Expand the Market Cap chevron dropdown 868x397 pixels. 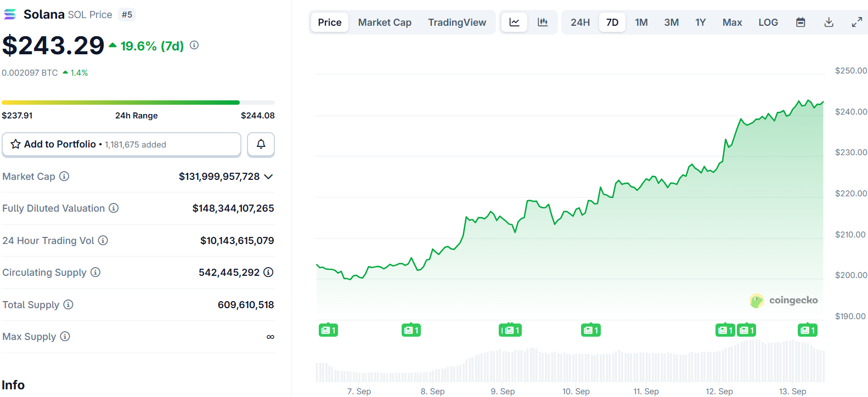[x=268, y=177]
